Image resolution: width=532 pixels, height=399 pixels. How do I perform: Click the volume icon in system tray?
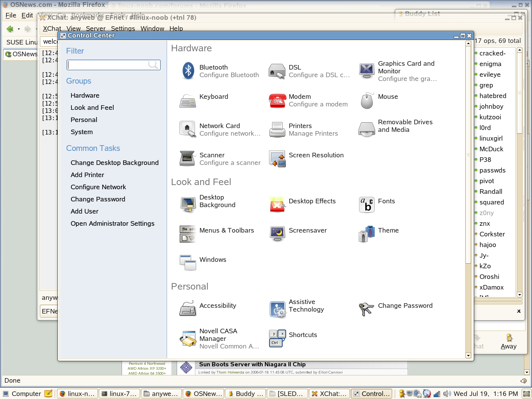click(x=447, y=394)
